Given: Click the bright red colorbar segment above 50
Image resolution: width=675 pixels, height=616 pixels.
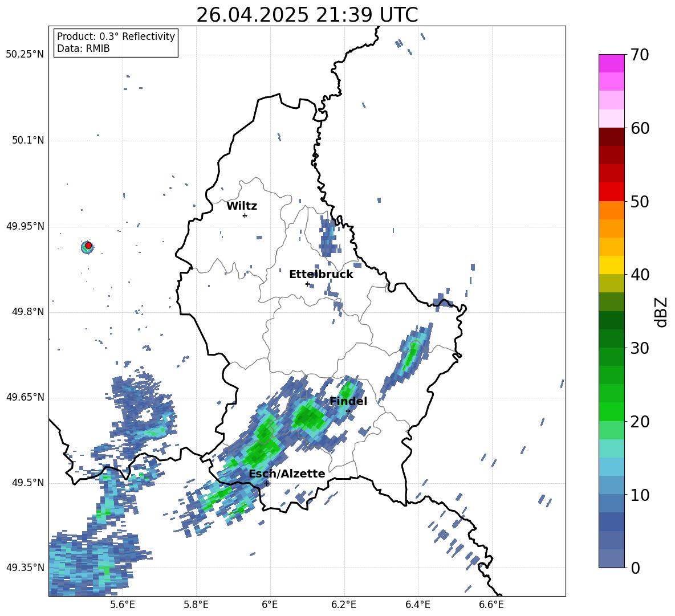Looking at the screenshot, I should [x=611, y=192].
